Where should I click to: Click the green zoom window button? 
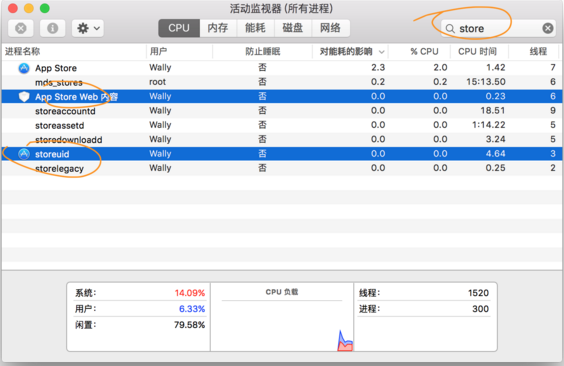[x=45, y=8]
